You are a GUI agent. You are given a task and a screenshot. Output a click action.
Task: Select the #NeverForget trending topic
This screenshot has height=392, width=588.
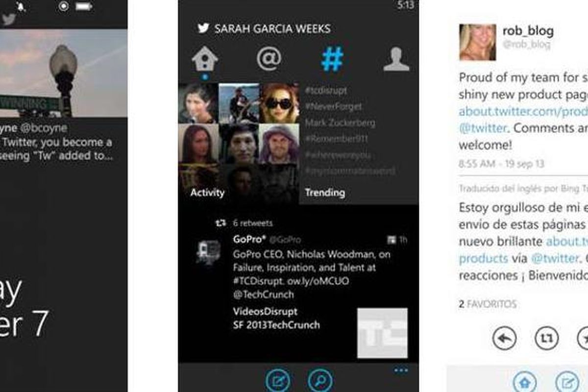point(333,106)
